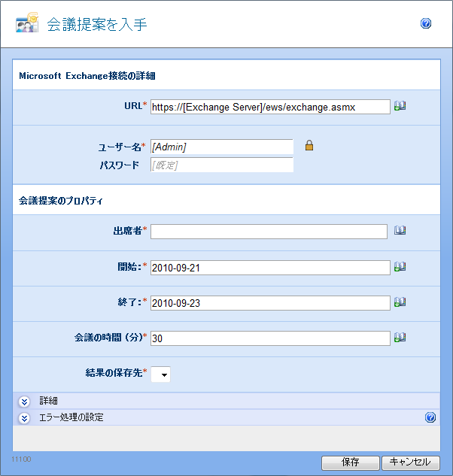Image resolution: width=453 pixels, height=476 pixels.
Task: Expand the 詳細 section
Action: [x=24, y=401]
